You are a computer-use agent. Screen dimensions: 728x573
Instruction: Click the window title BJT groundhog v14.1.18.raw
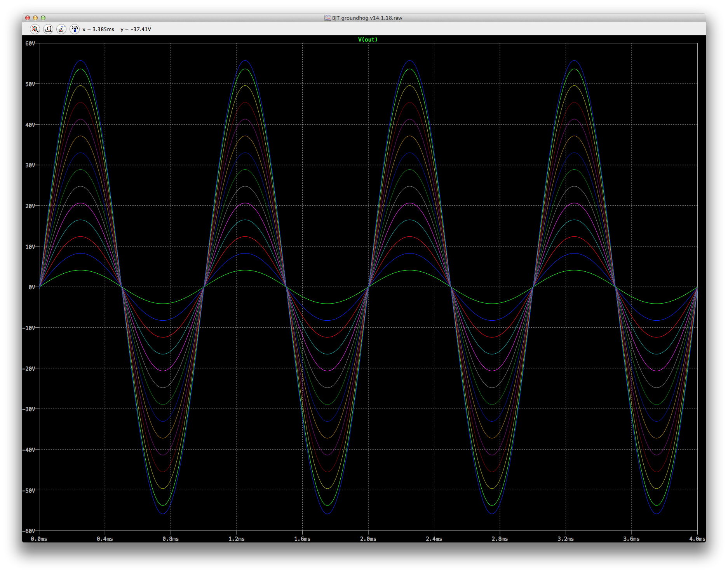click(367, 18)
